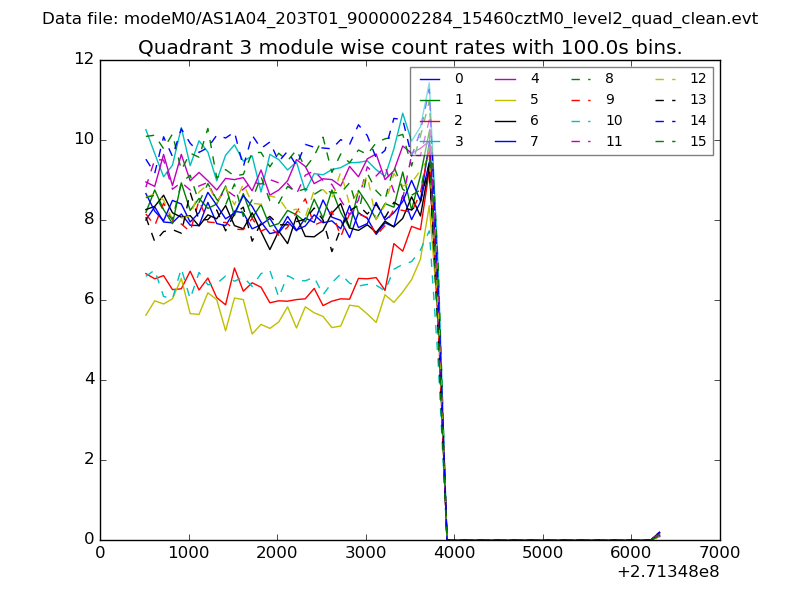Image resolution: width=800 pixels, height=600 pixels.
Task: Click y-axis tick label 6
Action: (x=89, y=299)
